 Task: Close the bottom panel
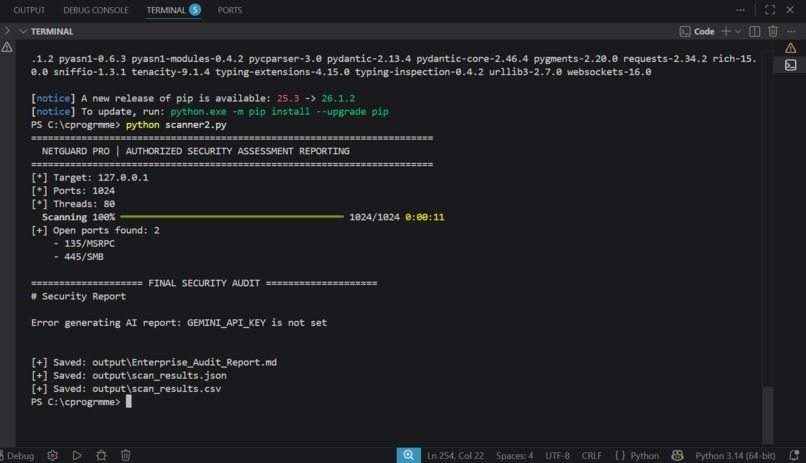(x=790, y=10)
